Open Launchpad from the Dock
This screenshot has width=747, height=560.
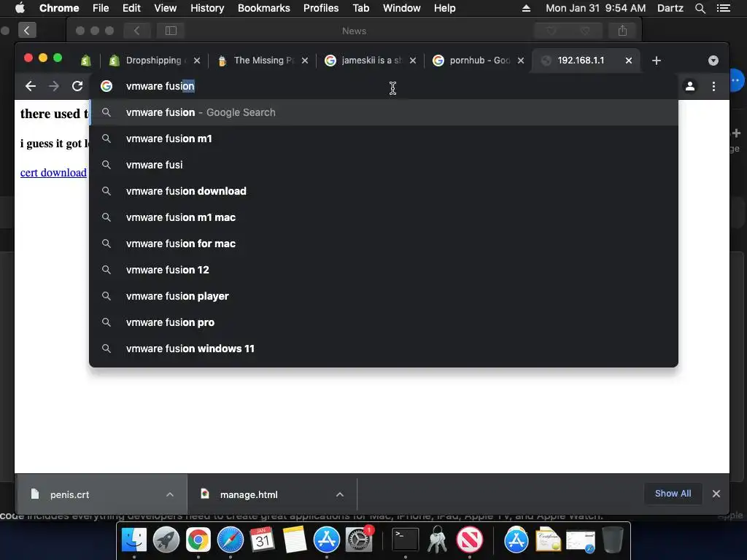coord(166,540)
